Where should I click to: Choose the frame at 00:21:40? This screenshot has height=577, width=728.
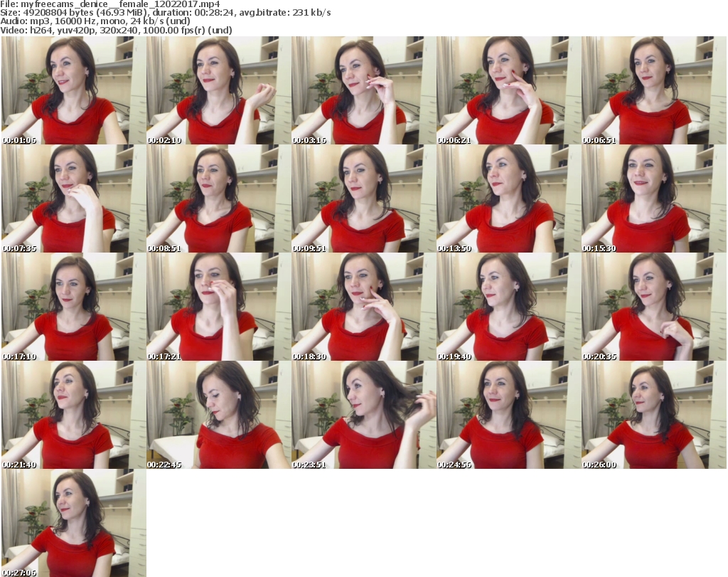coord(74,415)
